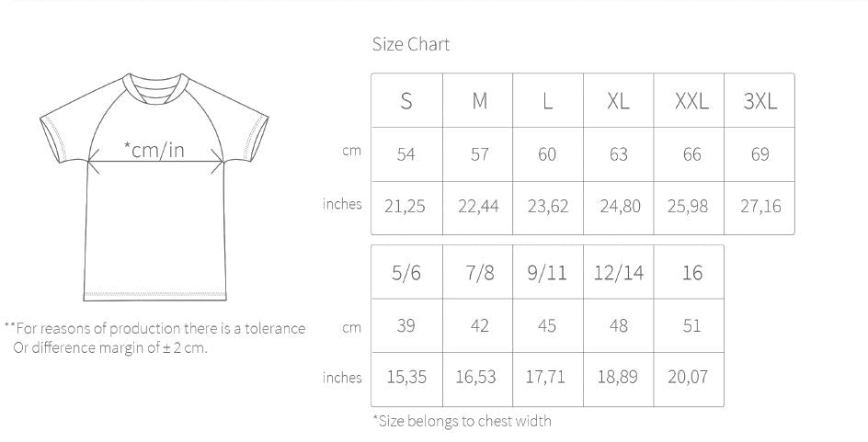Click the 16 kids size header cell

[689, 272]
